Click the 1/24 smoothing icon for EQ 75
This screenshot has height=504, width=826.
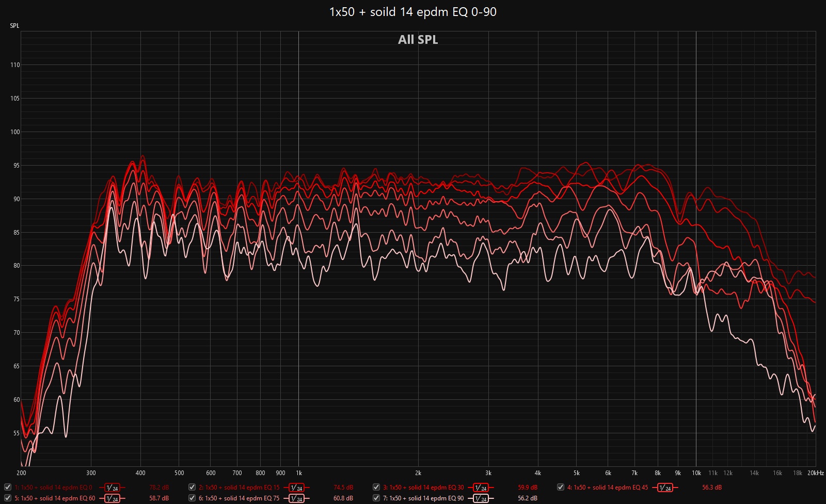tap(296, 498)
